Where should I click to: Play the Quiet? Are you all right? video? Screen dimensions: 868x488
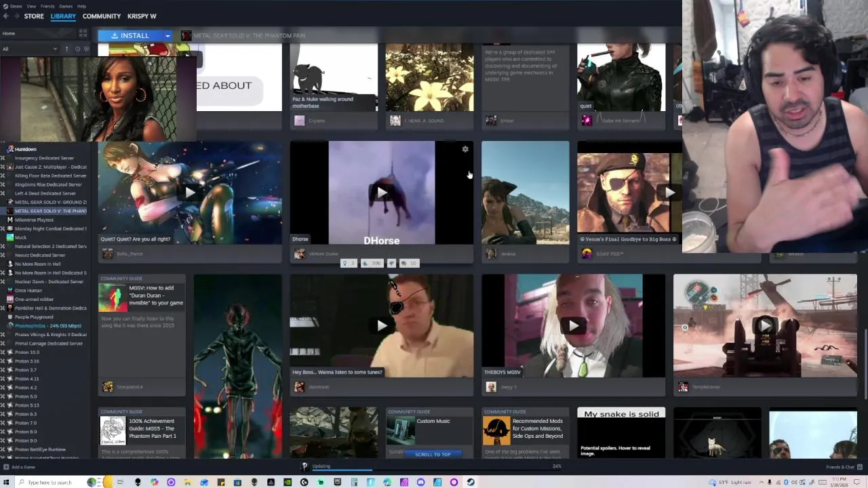190,192
